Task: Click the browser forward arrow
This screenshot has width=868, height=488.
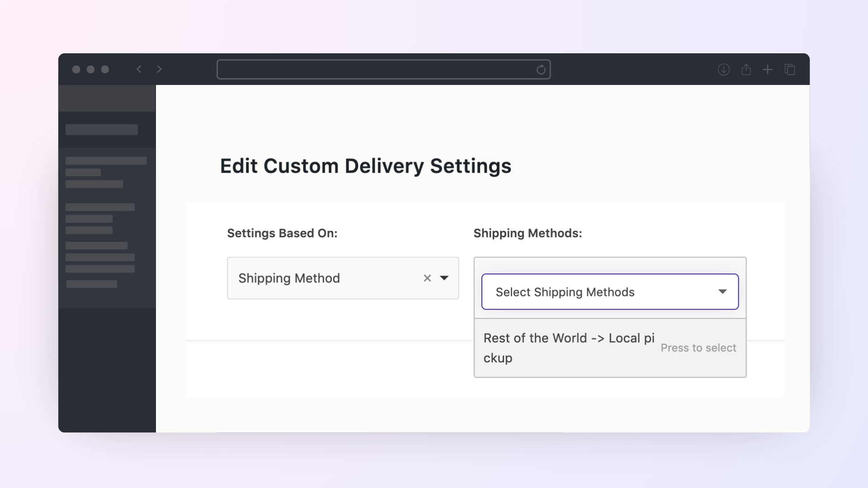Action: click(159, 69)
